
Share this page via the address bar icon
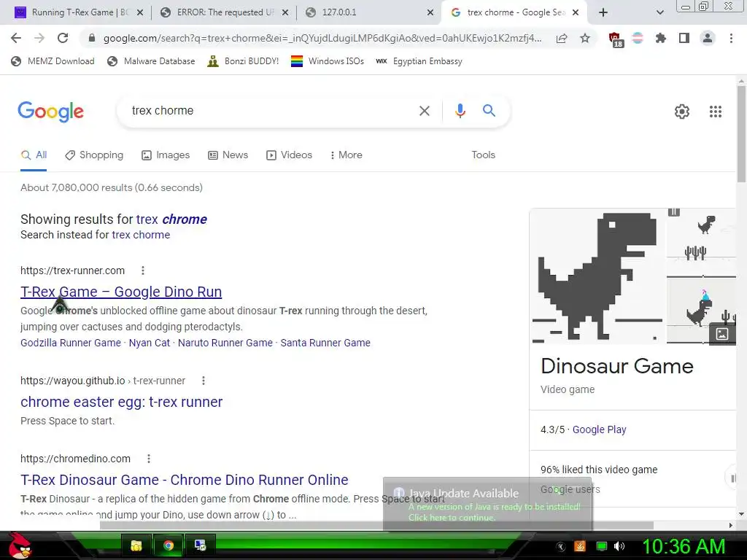(562, 39)
